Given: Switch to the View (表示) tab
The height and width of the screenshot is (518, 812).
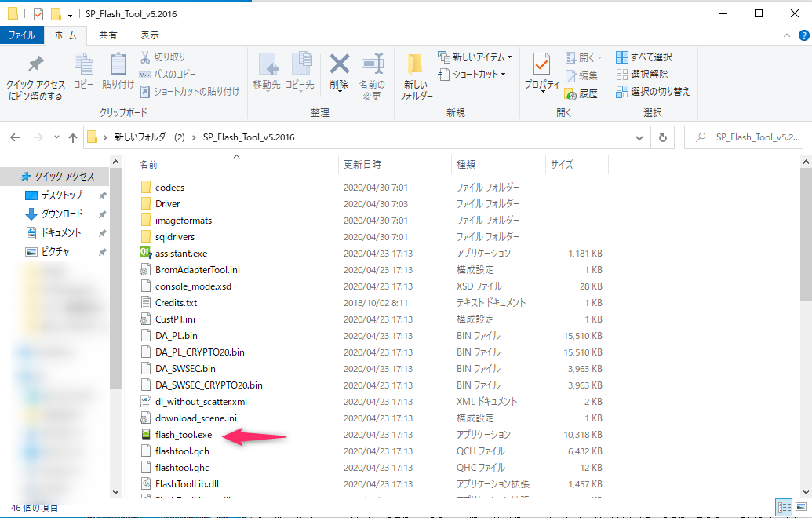Looking at the screenshot, I should [x=150, y=35].
